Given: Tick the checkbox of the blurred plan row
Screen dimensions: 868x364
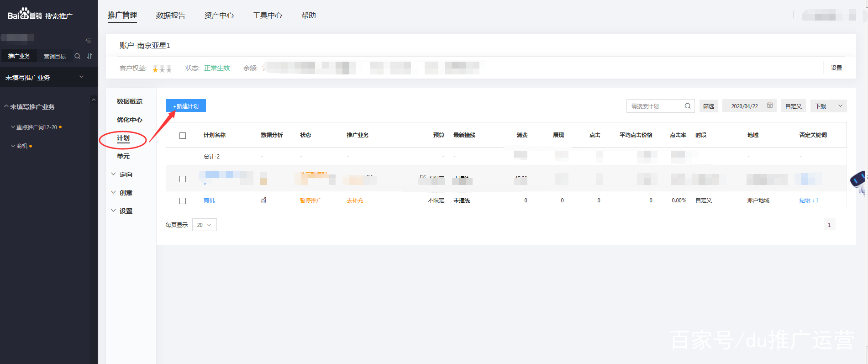Looking at the screenshot, I should click(183, 179).
